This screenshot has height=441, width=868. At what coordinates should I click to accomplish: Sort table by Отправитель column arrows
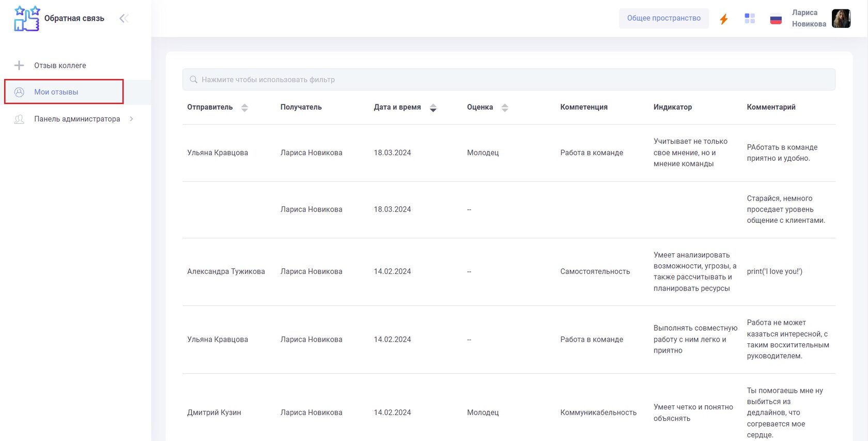tap(245, 108)
